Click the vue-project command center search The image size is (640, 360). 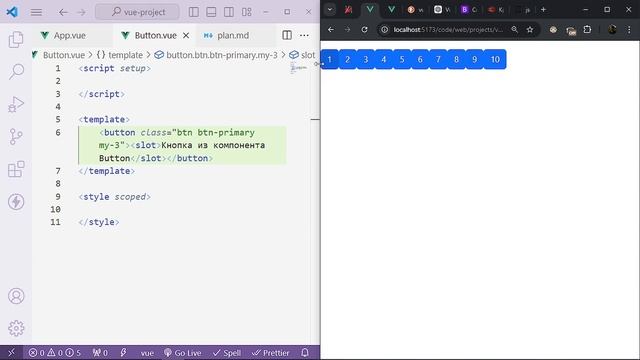137,12
